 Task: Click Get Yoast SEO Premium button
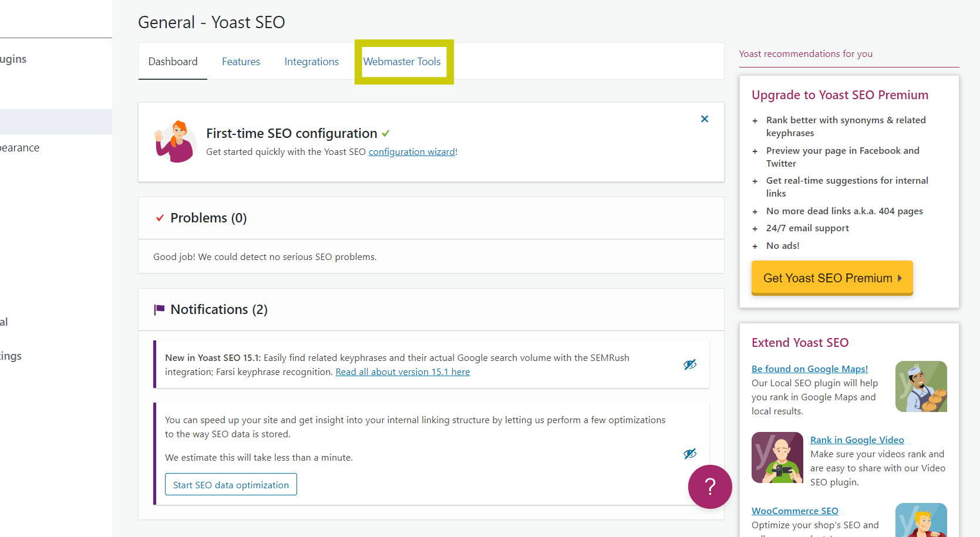(832, 278)
